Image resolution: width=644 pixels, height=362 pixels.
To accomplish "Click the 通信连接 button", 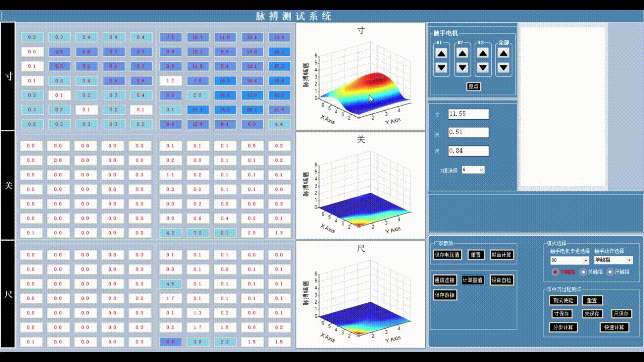I will 444,280.
